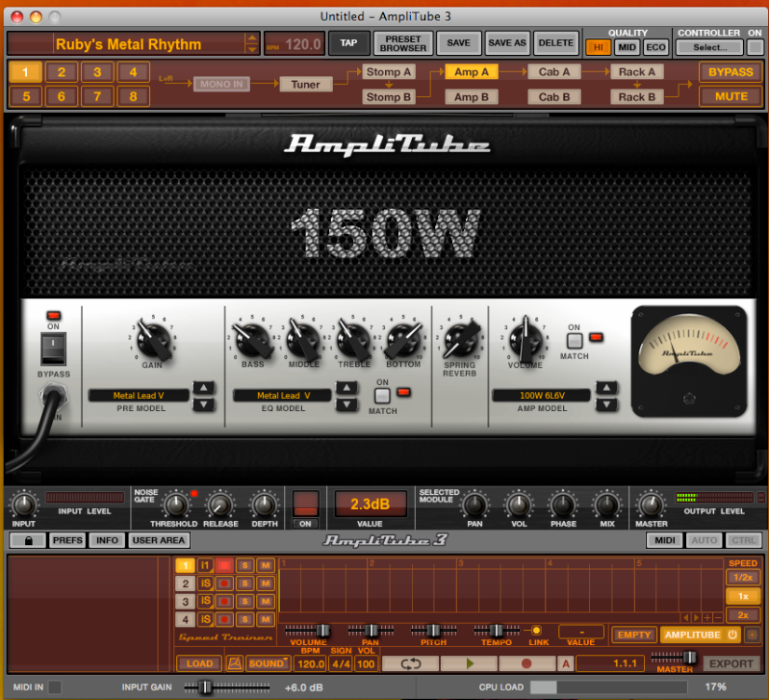Select the Rack B module

tap(636, 97)
